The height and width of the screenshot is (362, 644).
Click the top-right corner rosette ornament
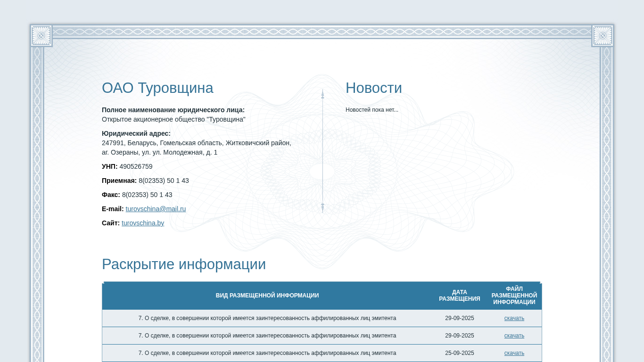coord(603,35)
